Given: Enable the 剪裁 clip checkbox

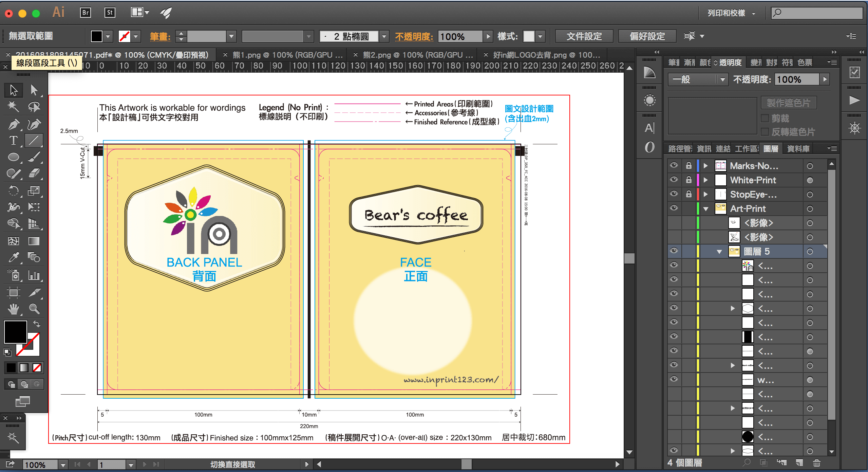Looking at the screenshot, I should click(x=765, y=118).
